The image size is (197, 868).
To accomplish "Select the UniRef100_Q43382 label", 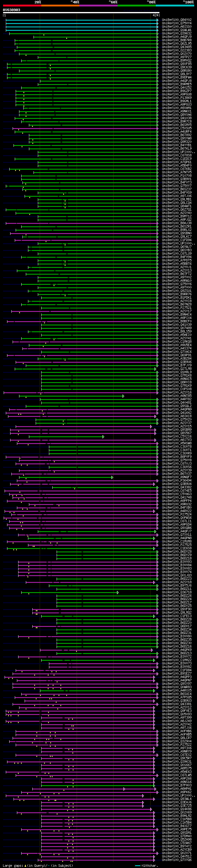I will pyautogui.click(x=177, y=487).
